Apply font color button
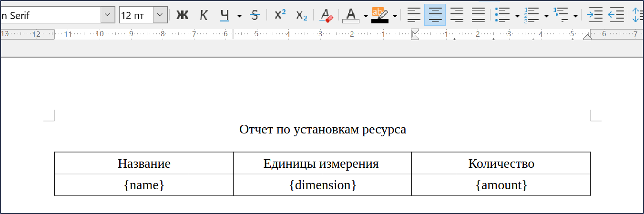644x214 pixels. click(351, 15)
